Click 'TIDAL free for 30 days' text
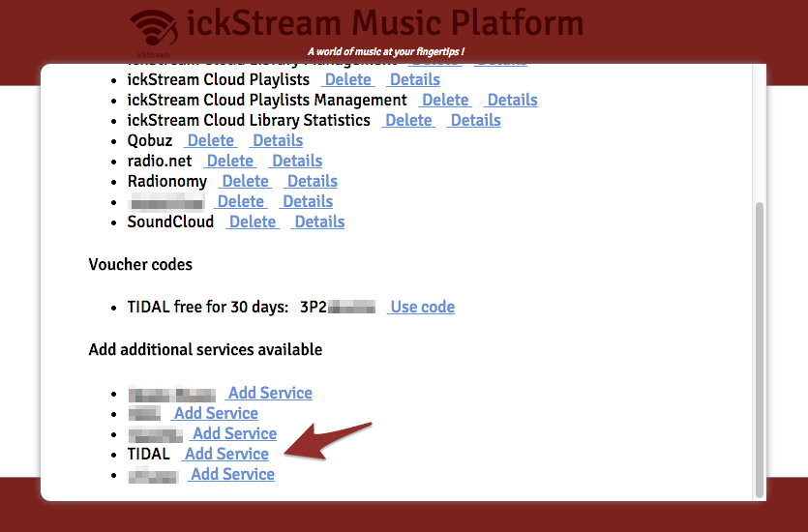Viewport: 808px width, 532px height. tap(208, 307)
